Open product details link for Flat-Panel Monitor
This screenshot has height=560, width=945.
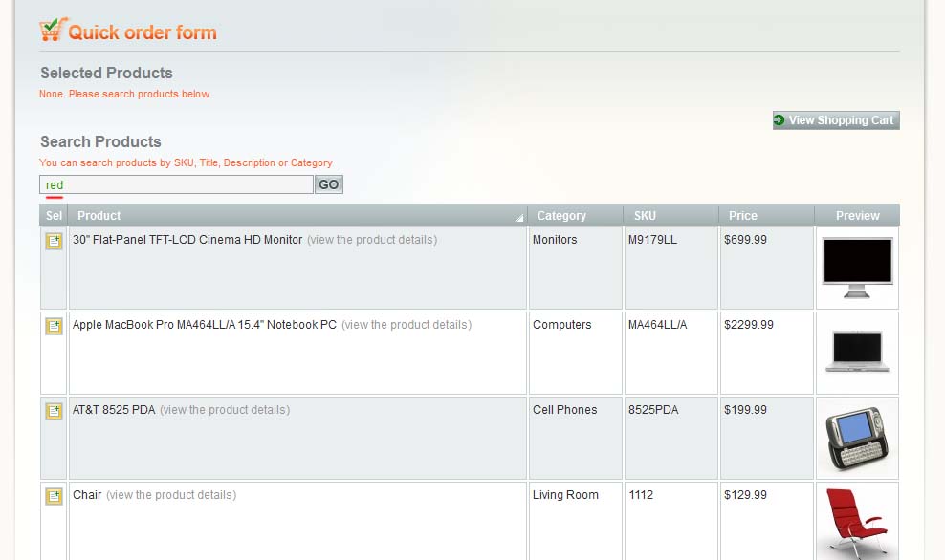click(371, 240)
